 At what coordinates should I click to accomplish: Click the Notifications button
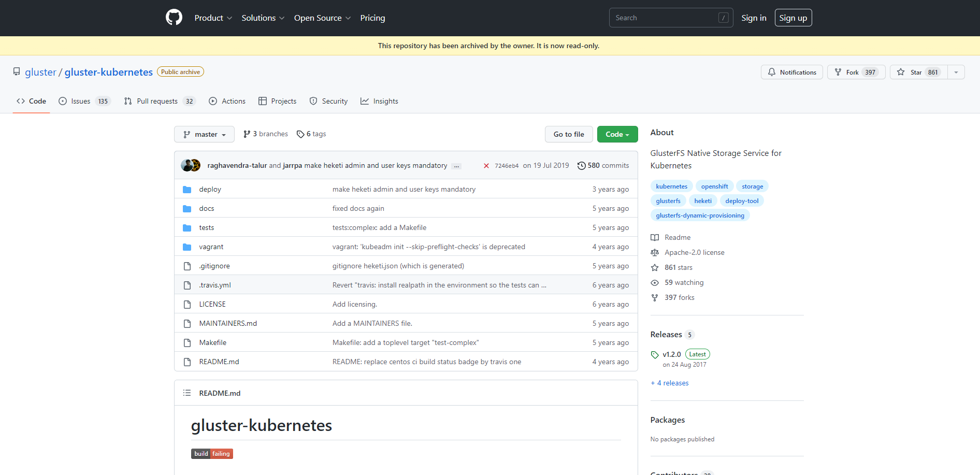click(x=792, y=73)
